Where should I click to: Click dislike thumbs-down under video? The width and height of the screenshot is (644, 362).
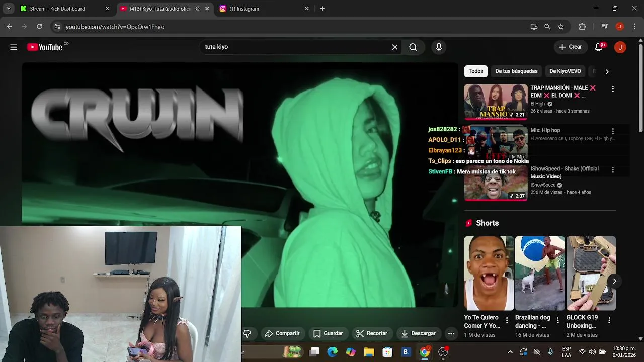[x=247, y=333]
